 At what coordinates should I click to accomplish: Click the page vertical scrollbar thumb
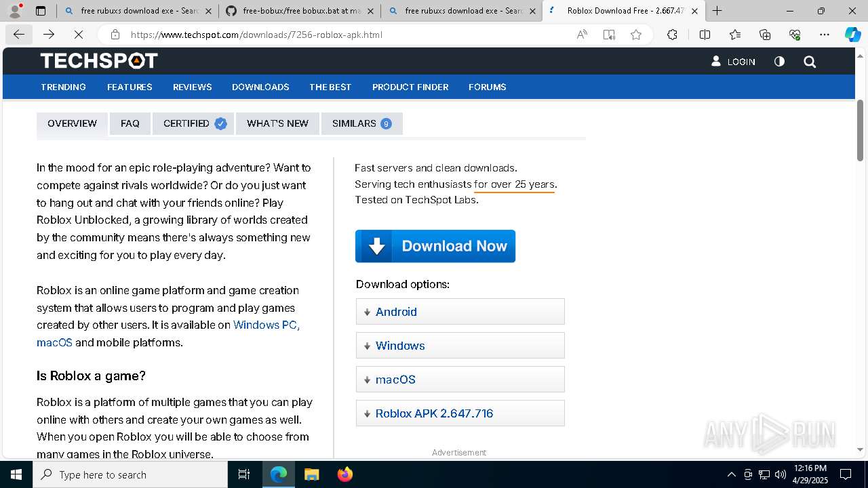point(861,130)
